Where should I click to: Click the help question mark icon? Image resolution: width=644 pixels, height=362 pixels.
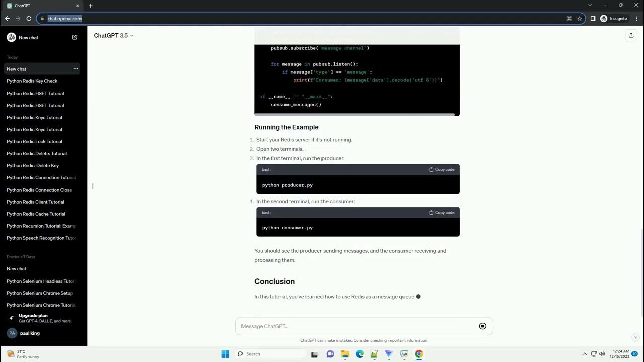click(635, 337)
